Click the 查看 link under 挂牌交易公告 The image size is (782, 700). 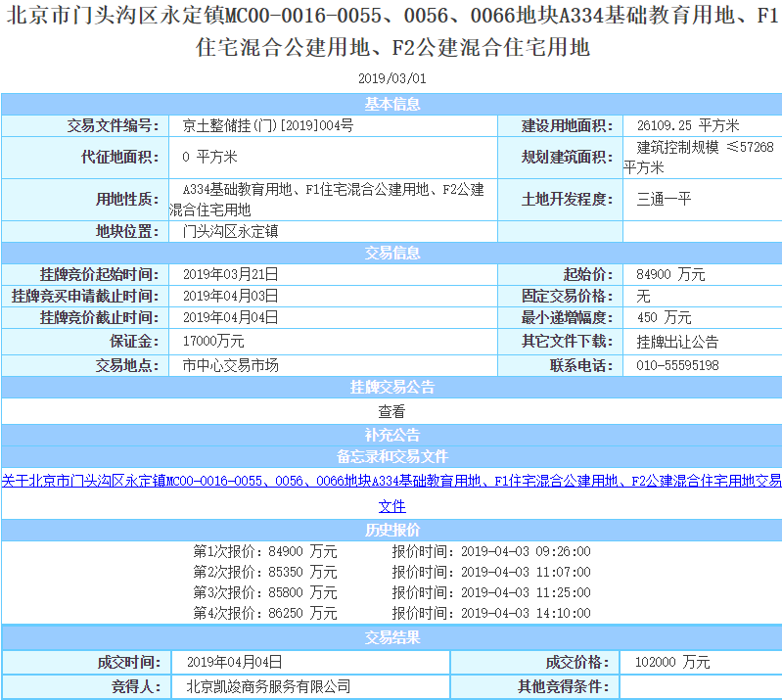click(x=391, y=412)
